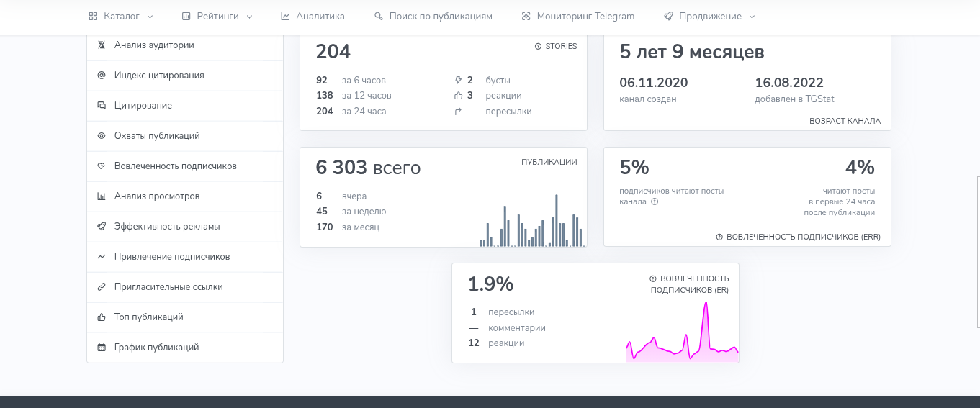Click the calendar icon beside График публикаций
This screenshot has width=980, height=408.
point(102,347)
